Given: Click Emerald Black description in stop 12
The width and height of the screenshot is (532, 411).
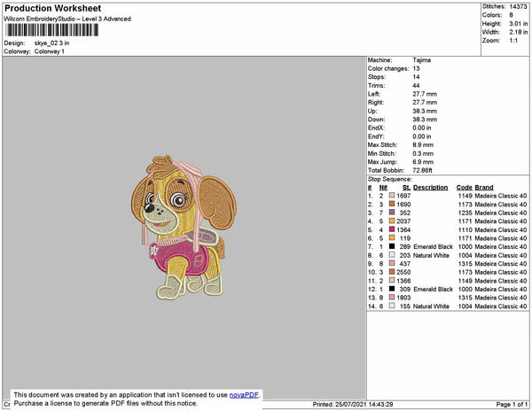Looking at the screenshot, I should 433,289.
